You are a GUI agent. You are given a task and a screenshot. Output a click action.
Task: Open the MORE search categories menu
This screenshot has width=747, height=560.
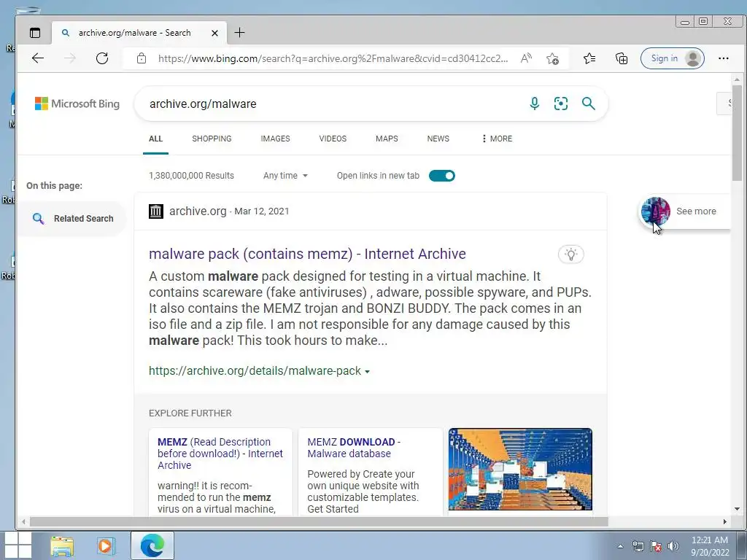497,139
